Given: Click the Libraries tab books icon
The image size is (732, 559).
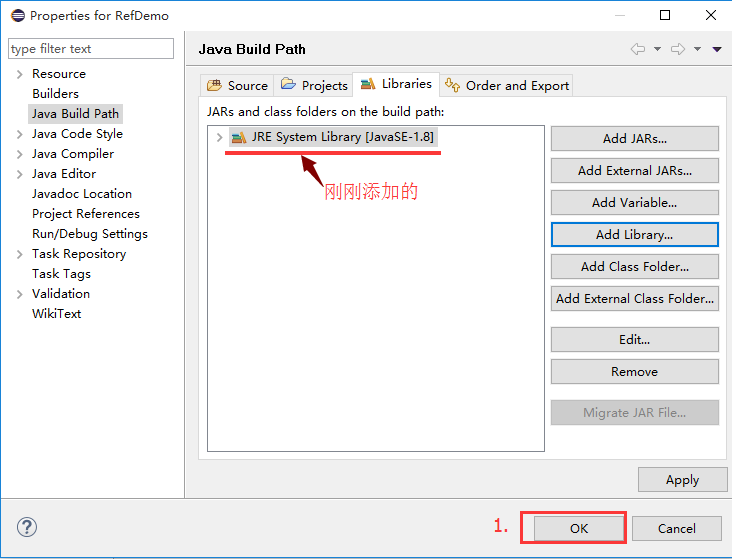Looking at the screenshot, I should 368,84.
